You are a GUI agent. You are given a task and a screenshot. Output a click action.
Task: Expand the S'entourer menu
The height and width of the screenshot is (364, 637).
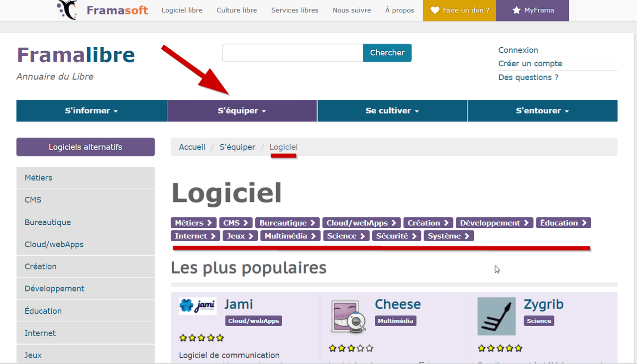click(542, 110)
